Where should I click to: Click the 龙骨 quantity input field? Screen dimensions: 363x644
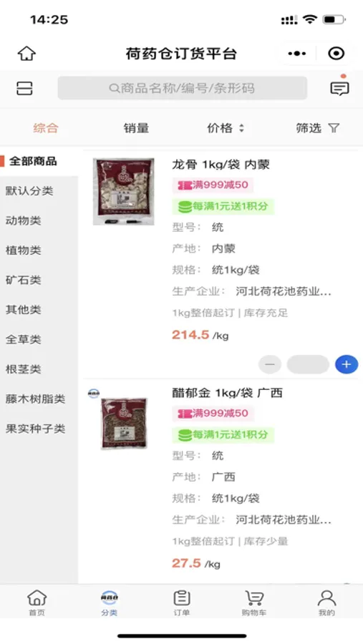coord(308,364)
